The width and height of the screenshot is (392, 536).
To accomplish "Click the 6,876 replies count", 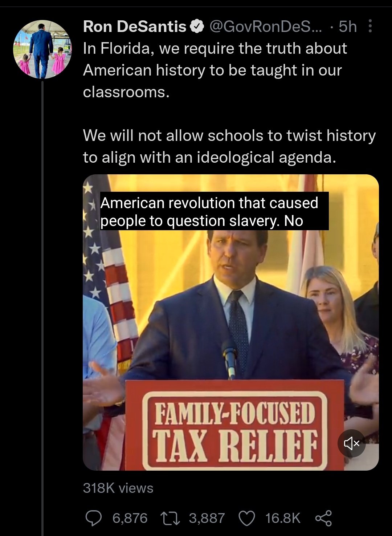I will tap(130, 518).
